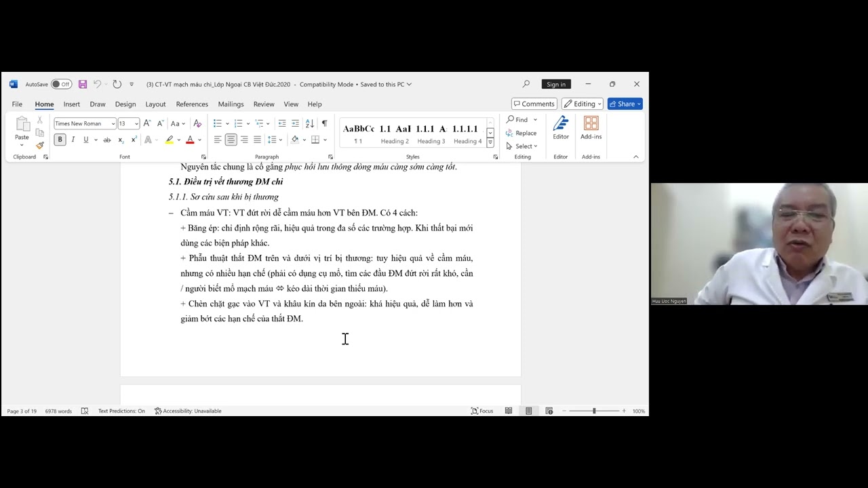Click the Numbering list icon

click(x=238, y=123)
